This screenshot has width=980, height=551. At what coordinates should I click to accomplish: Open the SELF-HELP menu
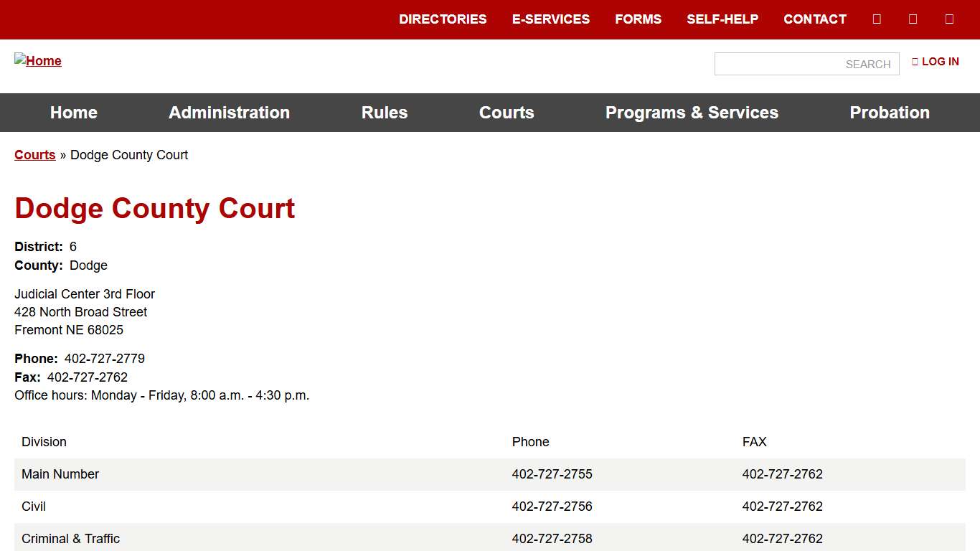[x=722, y=19]
